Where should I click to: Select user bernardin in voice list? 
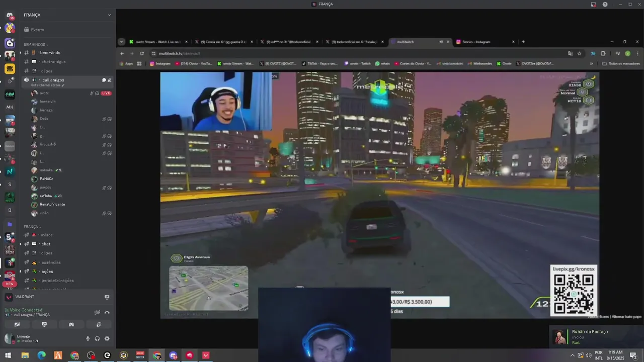tap(70, 102)
